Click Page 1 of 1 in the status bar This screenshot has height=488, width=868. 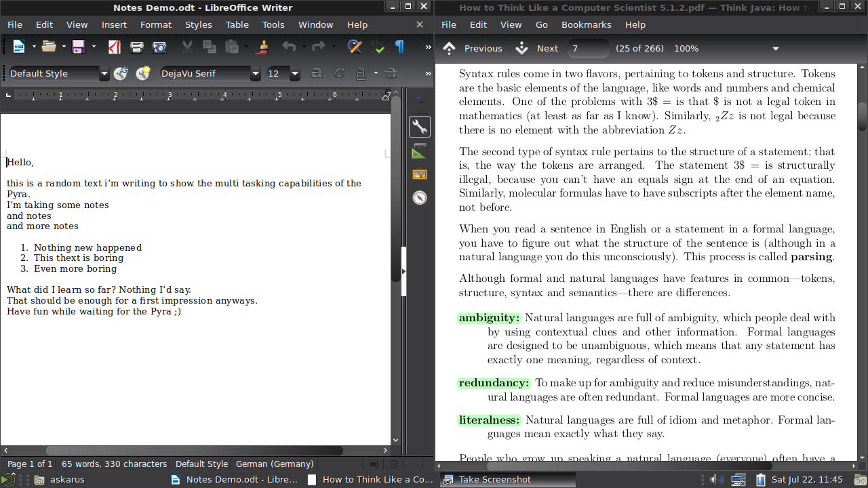(x=30, y=464)
